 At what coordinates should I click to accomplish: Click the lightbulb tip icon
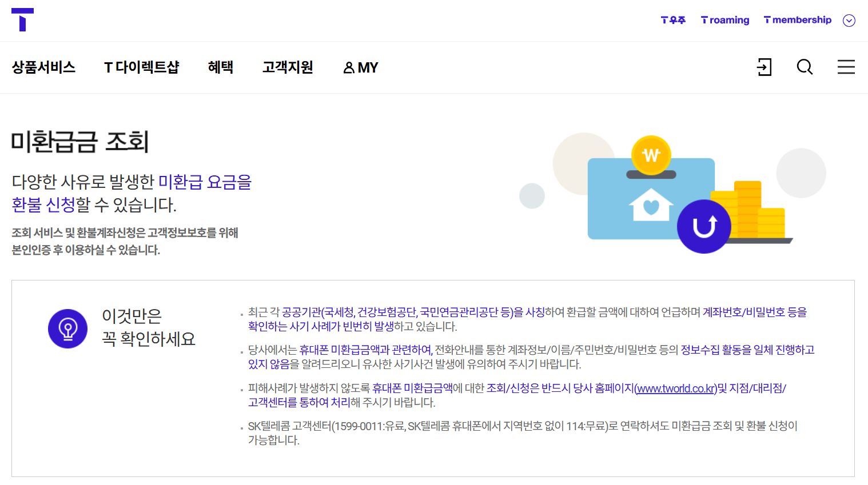67,328
